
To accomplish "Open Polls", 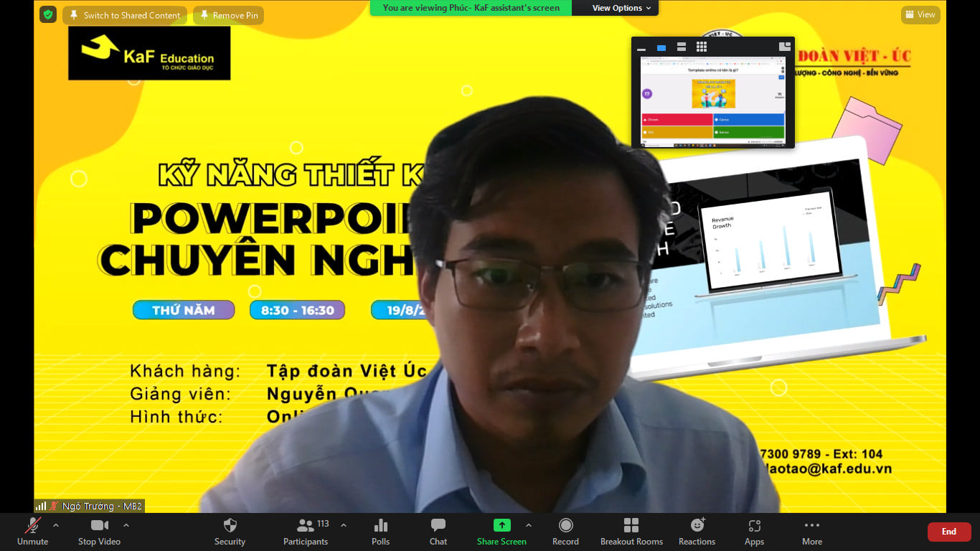I will (x=381, y=532).
